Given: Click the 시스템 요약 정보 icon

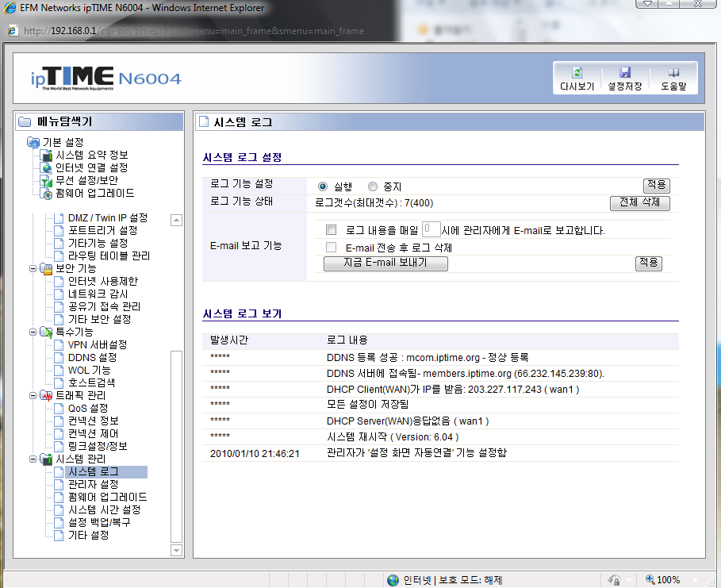Looking at the screenshot, I should [x=47, y=155].
